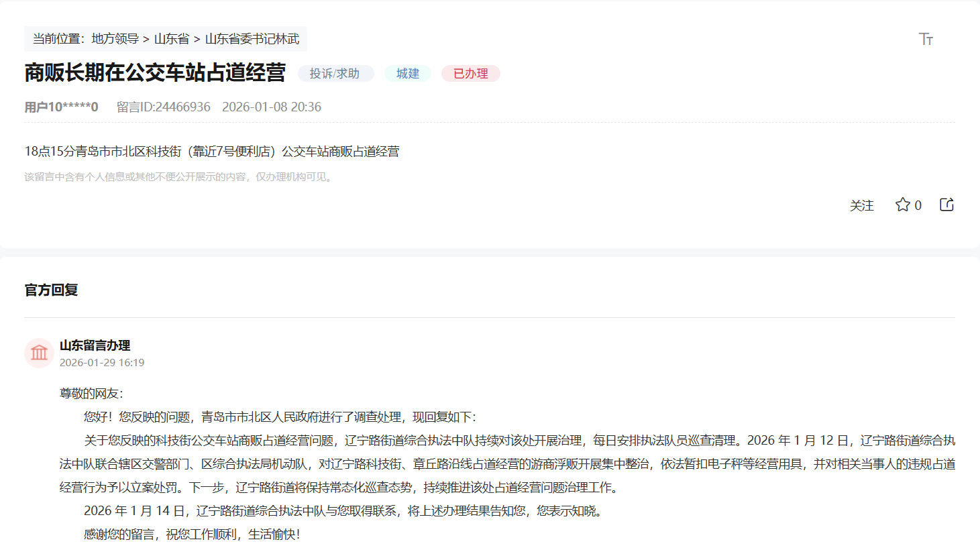Screen dimensions: 980x556
Task: Click the 已办理 status badge
Action: [470, 74]
